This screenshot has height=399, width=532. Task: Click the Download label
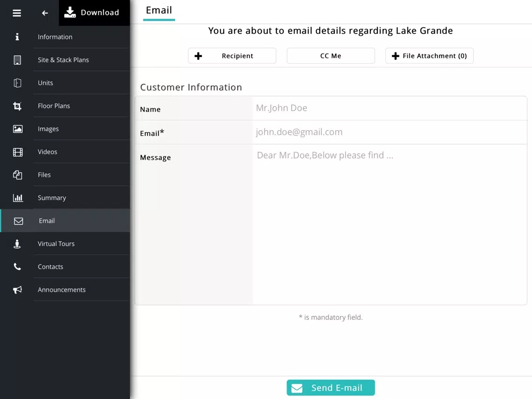[x=100, y=13]
